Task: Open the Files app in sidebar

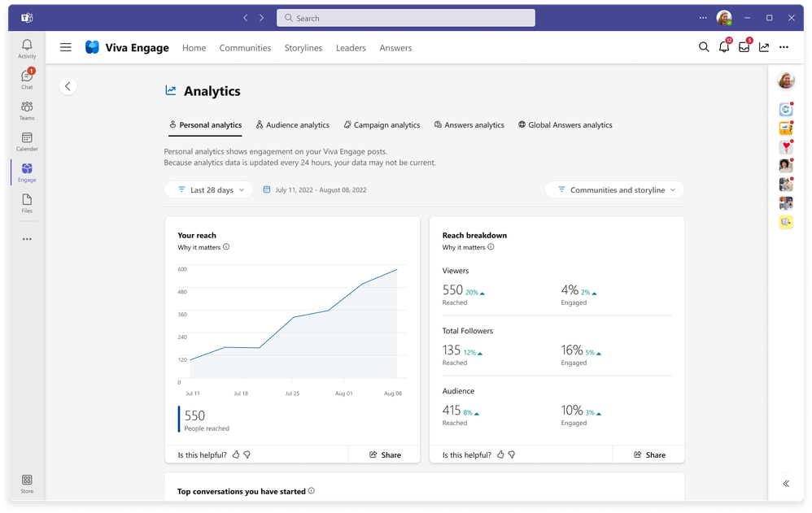Action: (27, 203)
